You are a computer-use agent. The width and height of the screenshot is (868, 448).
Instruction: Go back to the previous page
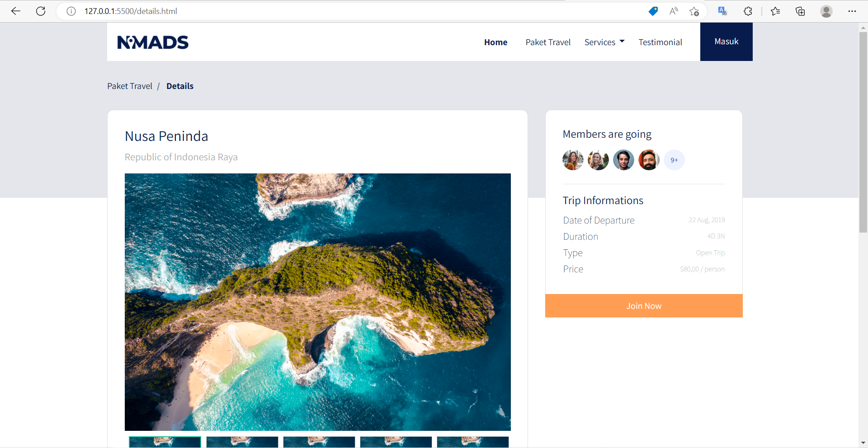click(16, 11)
